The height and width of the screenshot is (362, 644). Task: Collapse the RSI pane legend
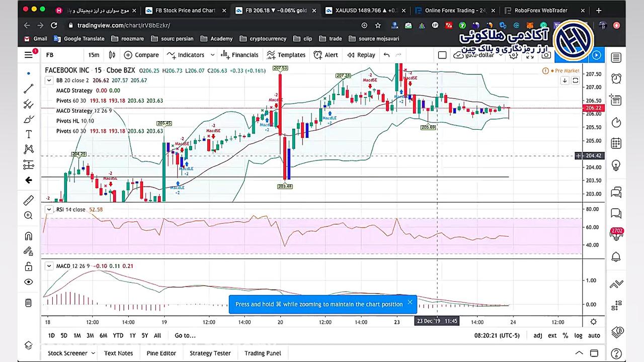coord(49,210)
